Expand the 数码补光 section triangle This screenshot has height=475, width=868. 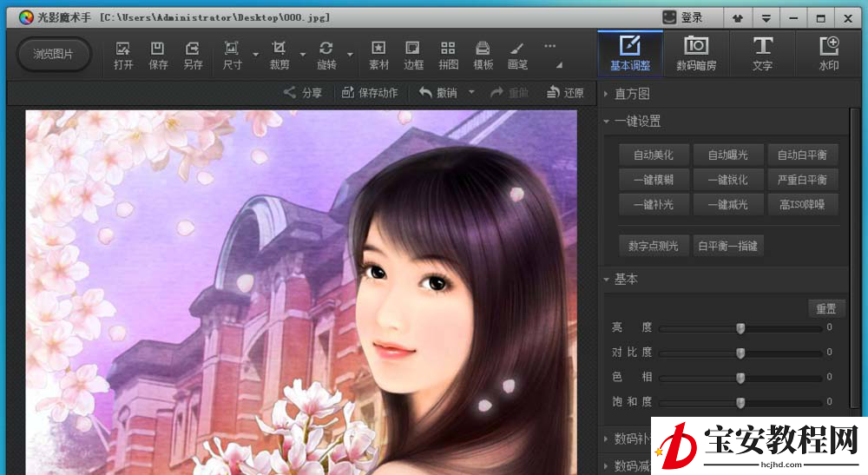pyautogui.click(x=606, y=439)
